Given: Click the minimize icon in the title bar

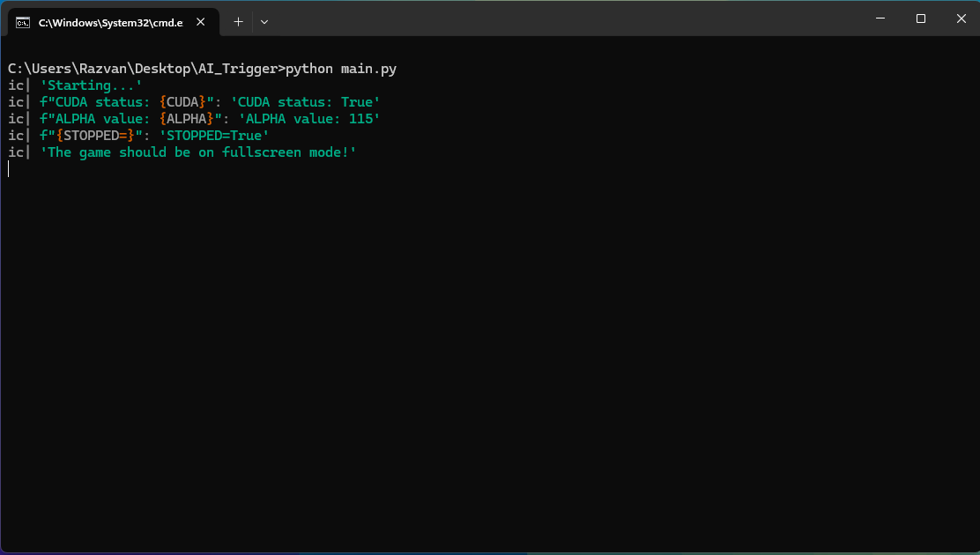Looking at the screenshot, I should [x=880, y=18].
